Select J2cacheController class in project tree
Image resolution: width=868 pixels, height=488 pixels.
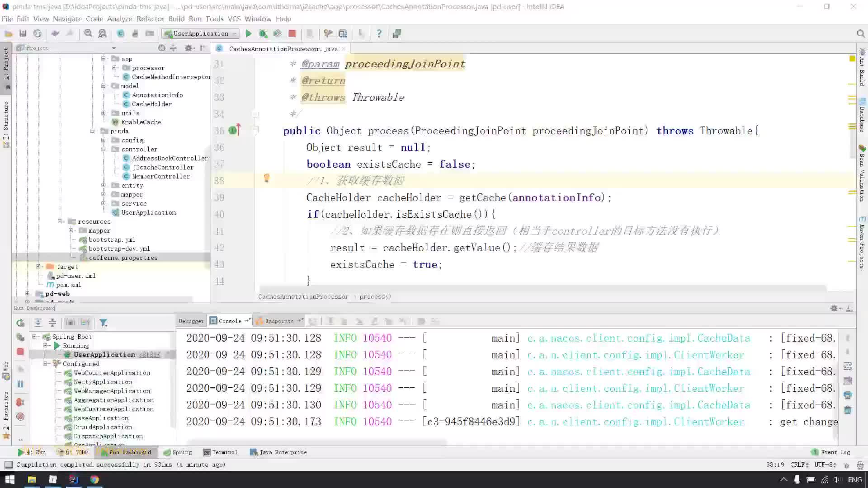point(162,167)
